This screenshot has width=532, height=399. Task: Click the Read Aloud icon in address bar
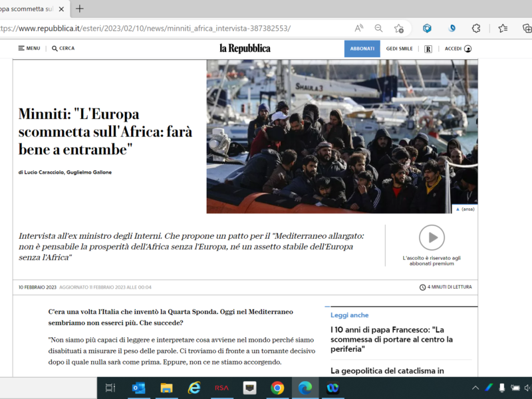pos(359,28)
